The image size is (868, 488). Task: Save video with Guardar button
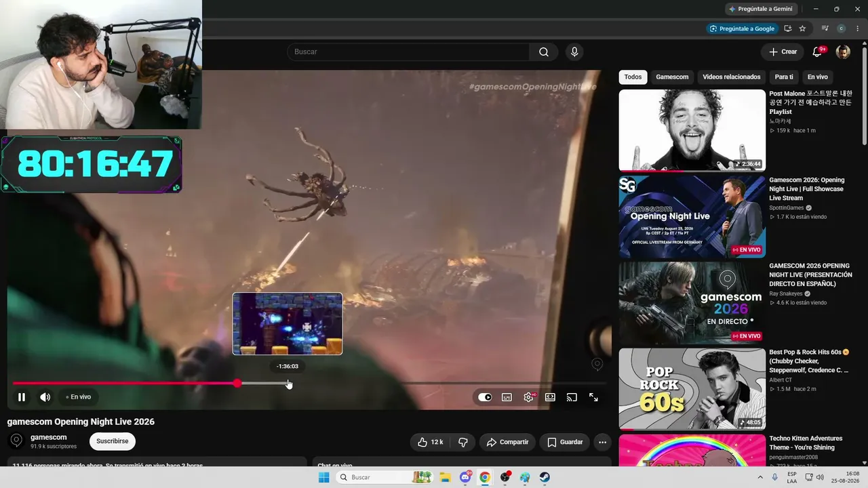(x=565, y=442)
